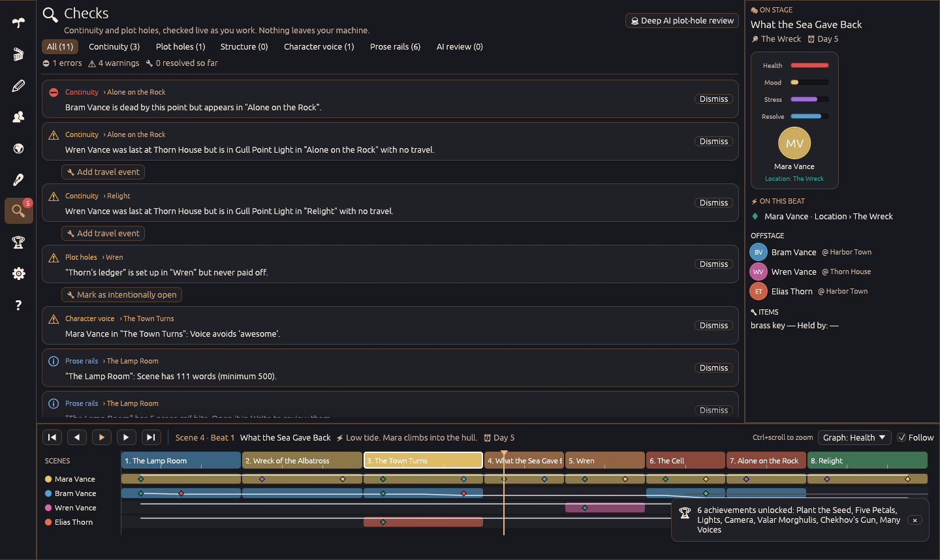
Task: Open the seedling section in sidebar
Action: coord(18,23)
